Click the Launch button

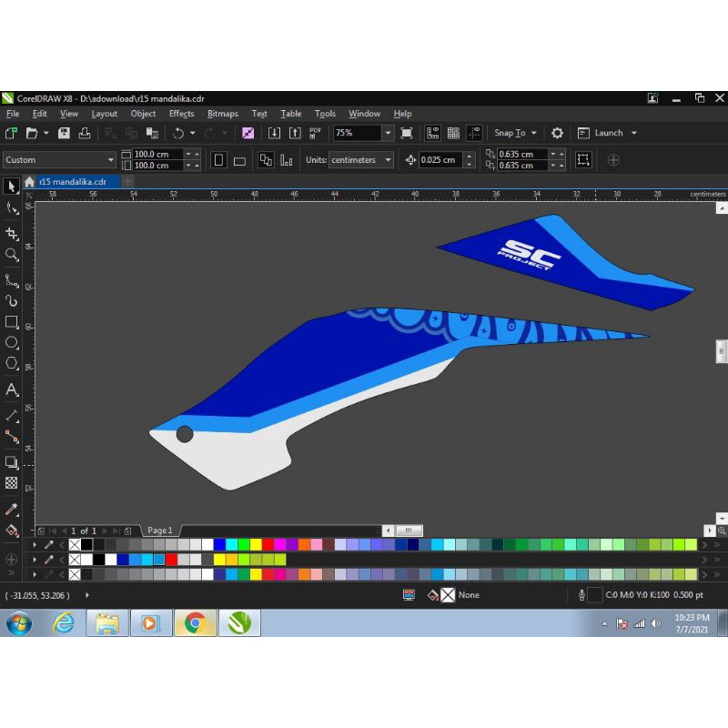(608, 133)
